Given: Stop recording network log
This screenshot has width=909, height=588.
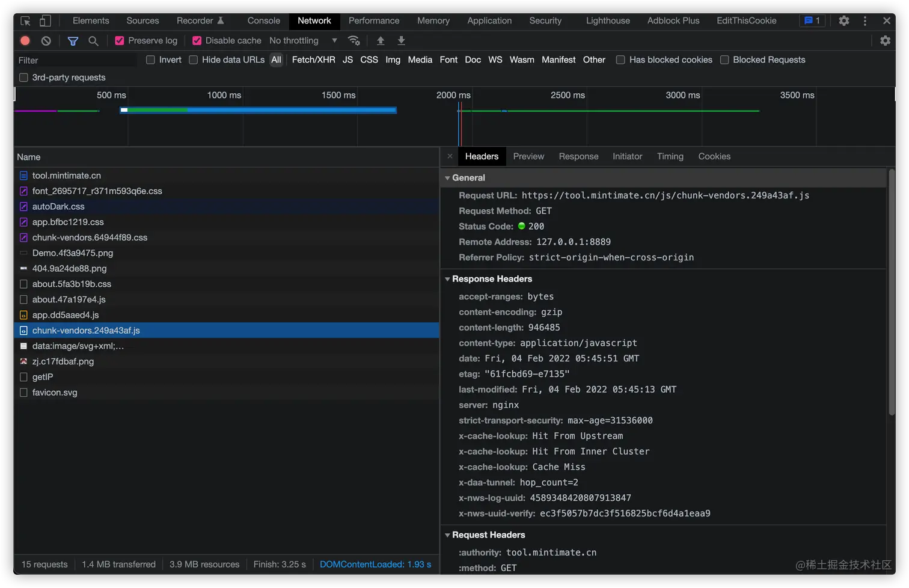Looking at the screenshot, I should [25, 41].
